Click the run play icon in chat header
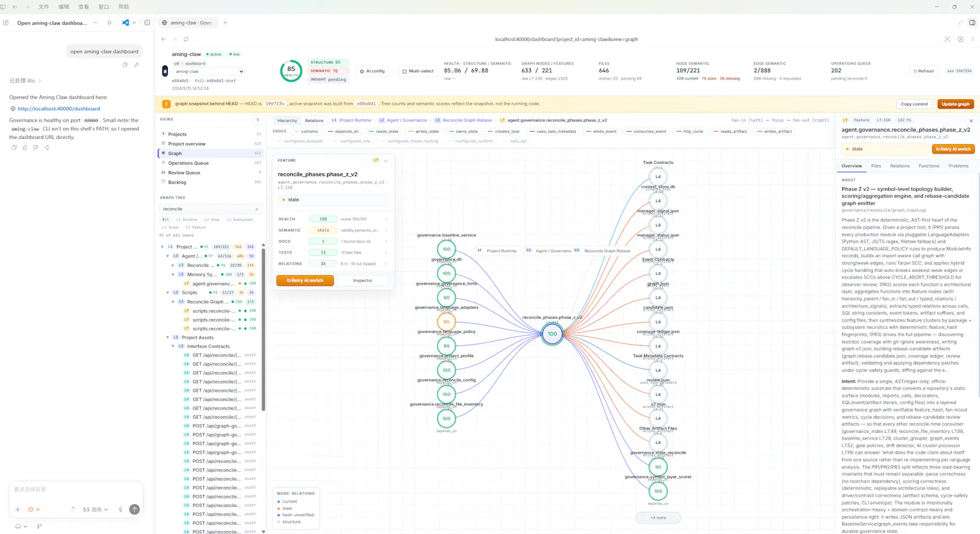Screen dimensions: 980x534 (x=110, y=23)
